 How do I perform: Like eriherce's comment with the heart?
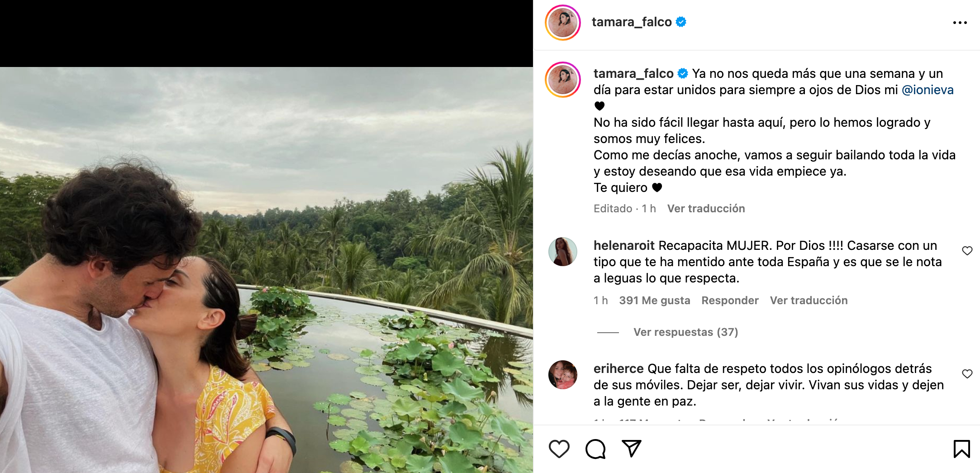(967, 374)
